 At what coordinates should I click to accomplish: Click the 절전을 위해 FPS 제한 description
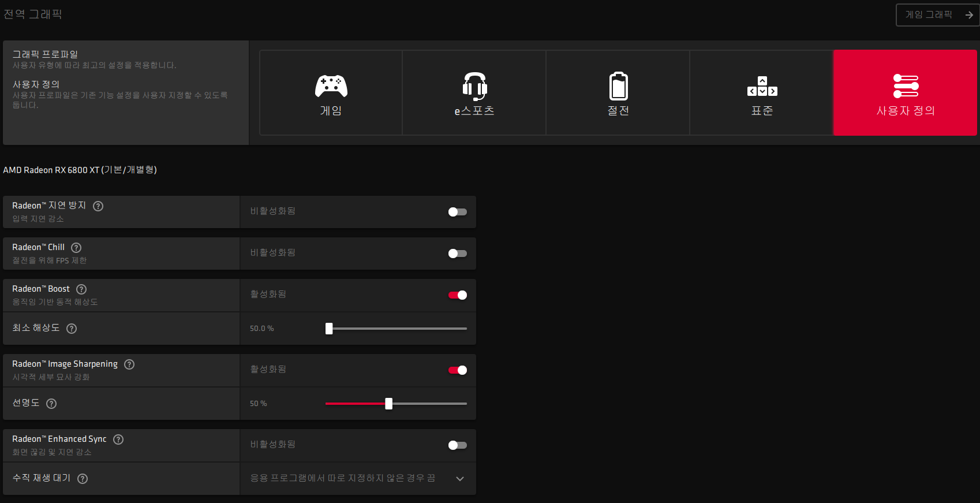click(50, 260)
